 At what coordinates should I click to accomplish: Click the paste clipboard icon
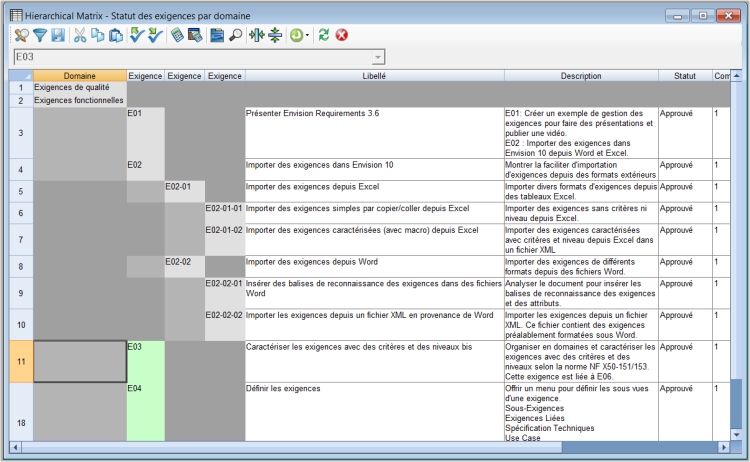coord(116,35)
